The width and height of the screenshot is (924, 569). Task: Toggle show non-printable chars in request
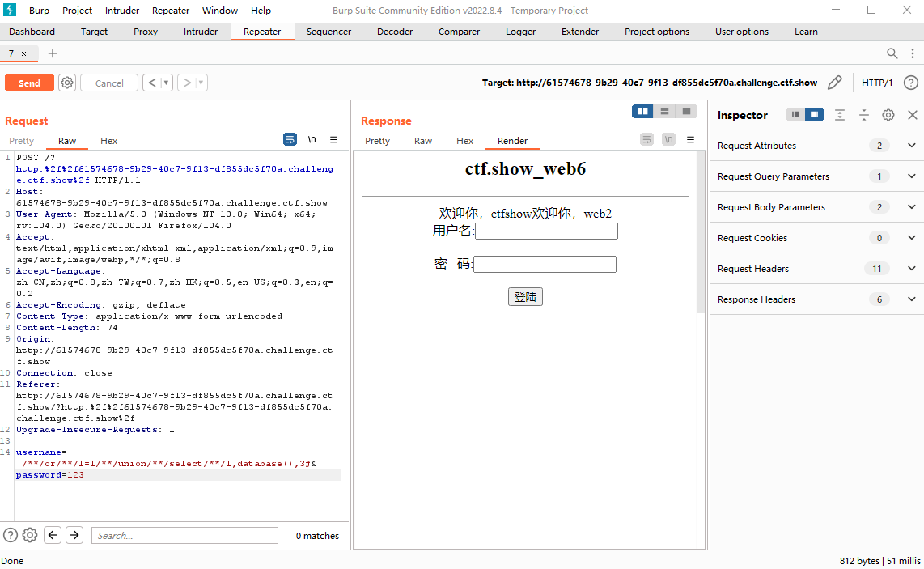[x=312, y=140]
